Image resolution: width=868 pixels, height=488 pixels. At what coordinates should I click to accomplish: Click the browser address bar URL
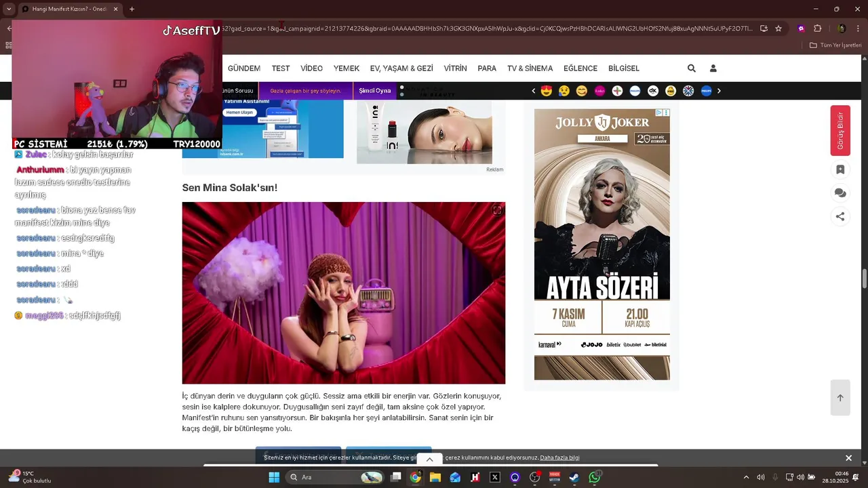click(488, 28)
